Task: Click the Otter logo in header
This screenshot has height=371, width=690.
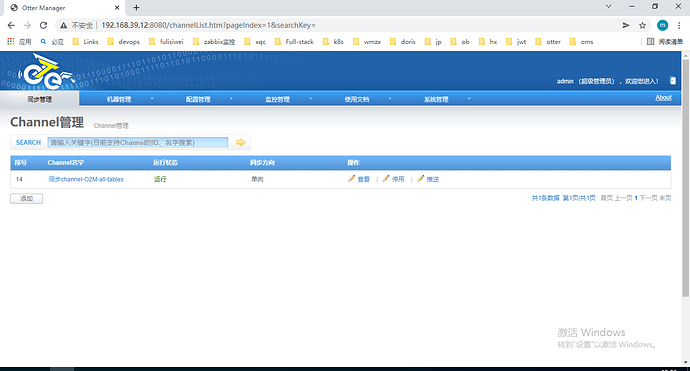Action: tap(45, 71)
